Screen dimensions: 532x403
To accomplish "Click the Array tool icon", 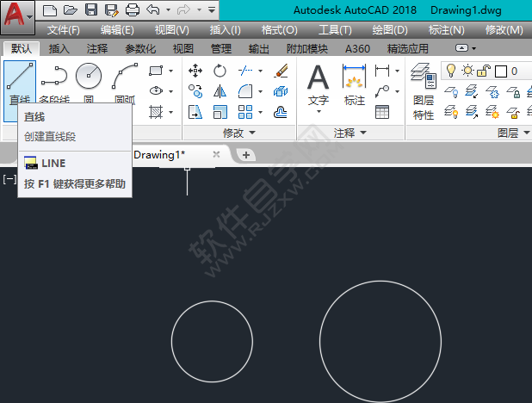I will coord(245,112).
